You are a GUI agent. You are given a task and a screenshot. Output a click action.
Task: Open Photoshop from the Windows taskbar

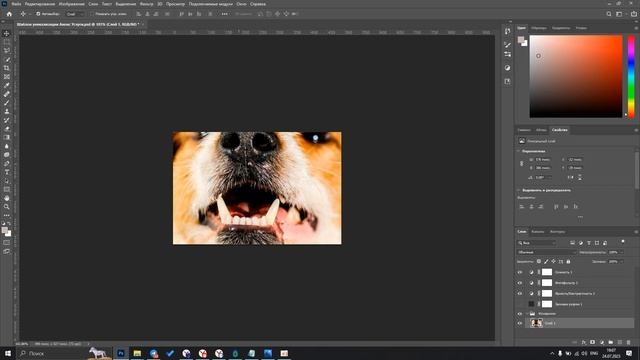(121, 353)
